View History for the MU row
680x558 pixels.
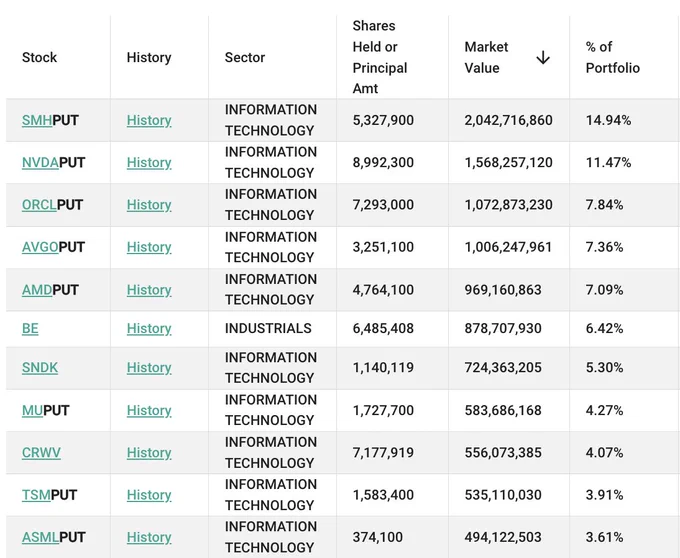(x=149, y=410)
